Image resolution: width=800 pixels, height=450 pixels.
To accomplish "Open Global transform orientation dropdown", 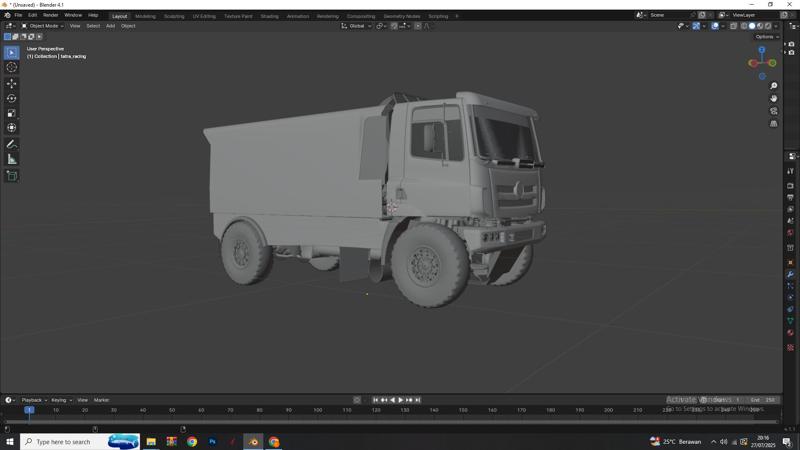I will click(356, 26).
